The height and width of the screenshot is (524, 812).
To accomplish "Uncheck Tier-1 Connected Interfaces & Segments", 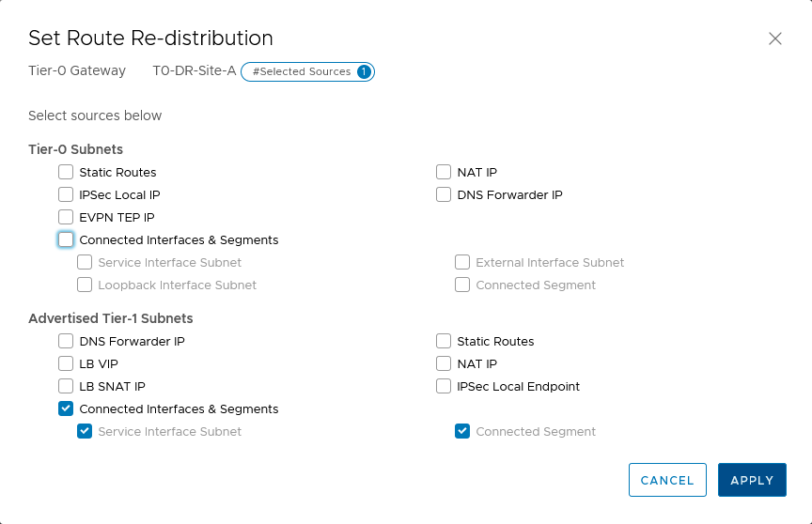I will click(66, 408).
